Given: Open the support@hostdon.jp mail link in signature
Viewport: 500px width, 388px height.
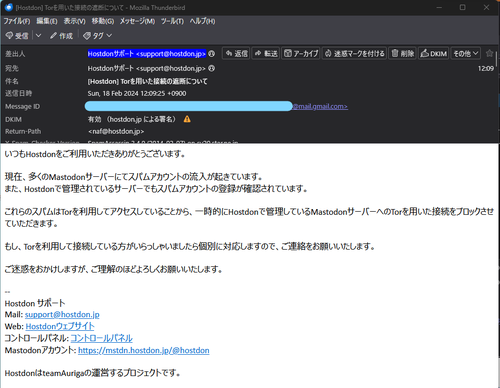Looking at the screenshot, I should (x=62, y=314).
